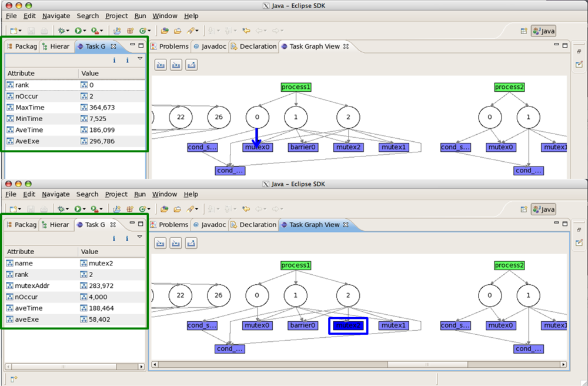This screenshot has width=588, height=386.
Task: Click the third graph toolbar button in lower Task Graph View
Action: [191, 243]
